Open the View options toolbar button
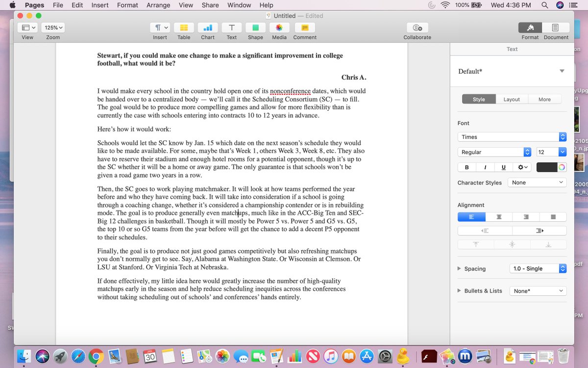The image size is (588, 368). point(27,28)
